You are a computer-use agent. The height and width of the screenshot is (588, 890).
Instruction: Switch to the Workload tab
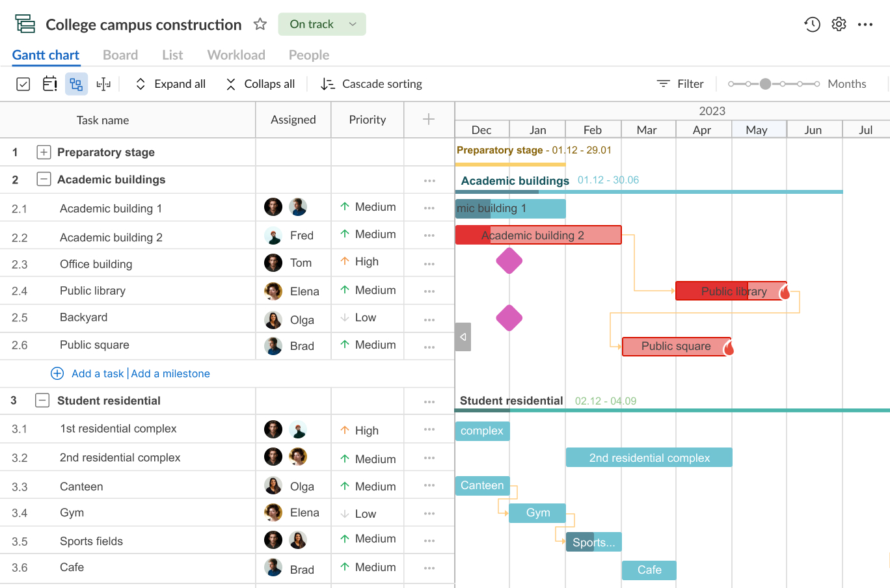236,55
